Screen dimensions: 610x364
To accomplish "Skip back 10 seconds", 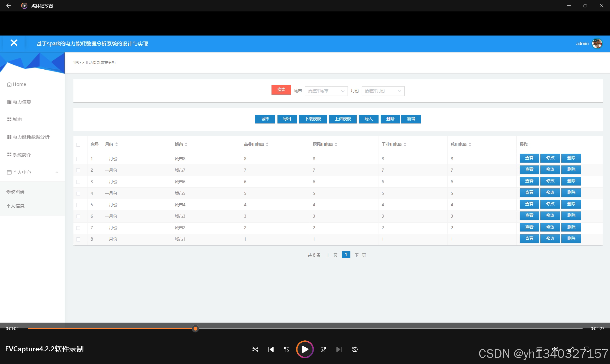I will coord(287,349).
